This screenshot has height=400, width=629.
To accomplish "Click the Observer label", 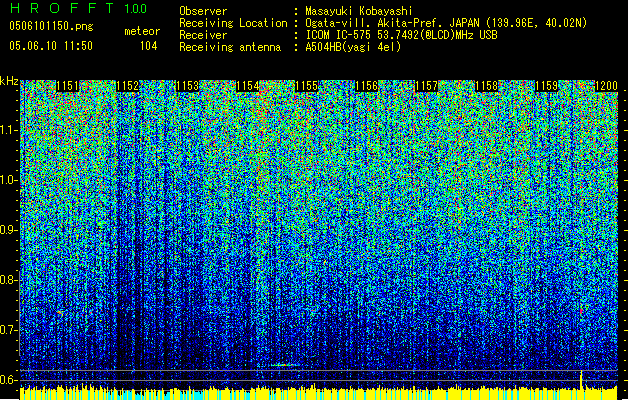I will pyautogui.click(x=203, y=11).
